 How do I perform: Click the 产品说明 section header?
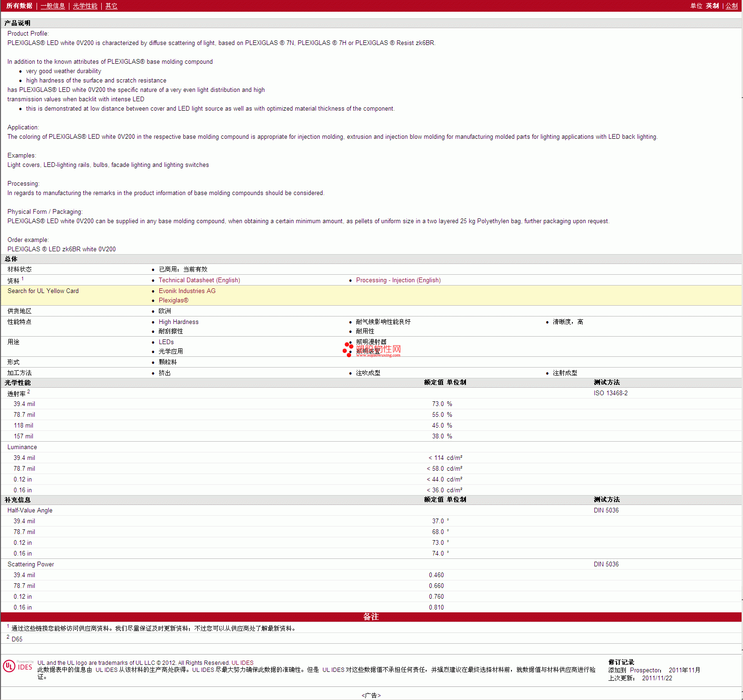[17, 23]
